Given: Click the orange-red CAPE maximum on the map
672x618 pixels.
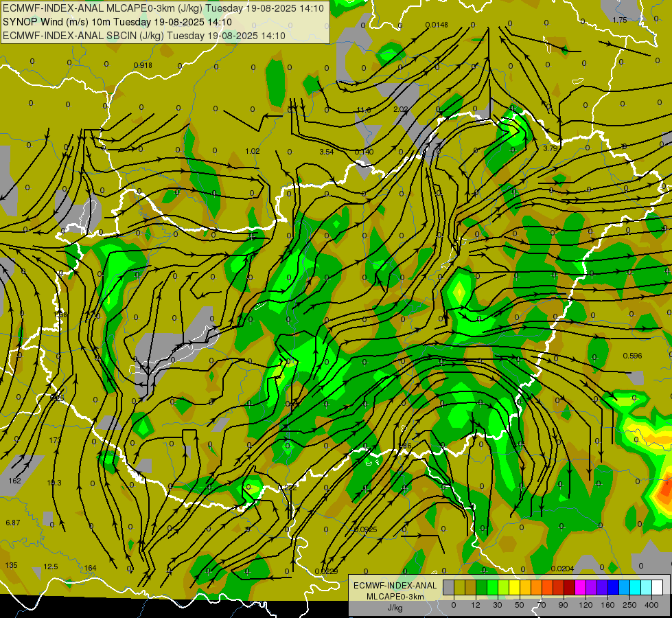Looking at the screenshot, I should tap(666, 490).
